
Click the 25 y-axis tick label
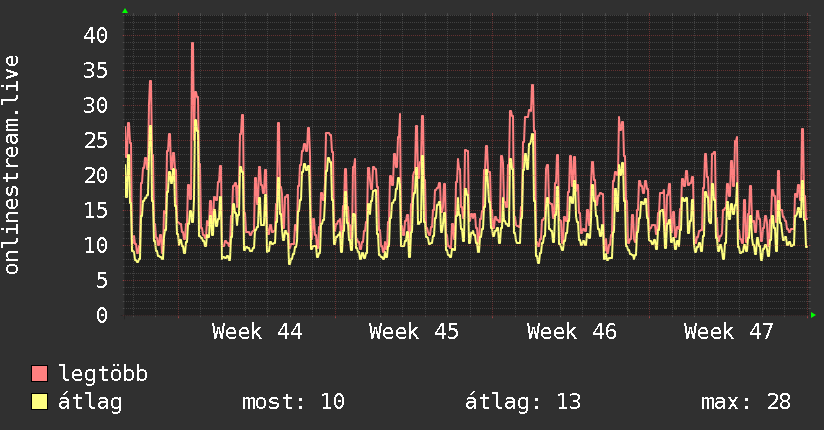pyautogui.click(x=96, y=140)
